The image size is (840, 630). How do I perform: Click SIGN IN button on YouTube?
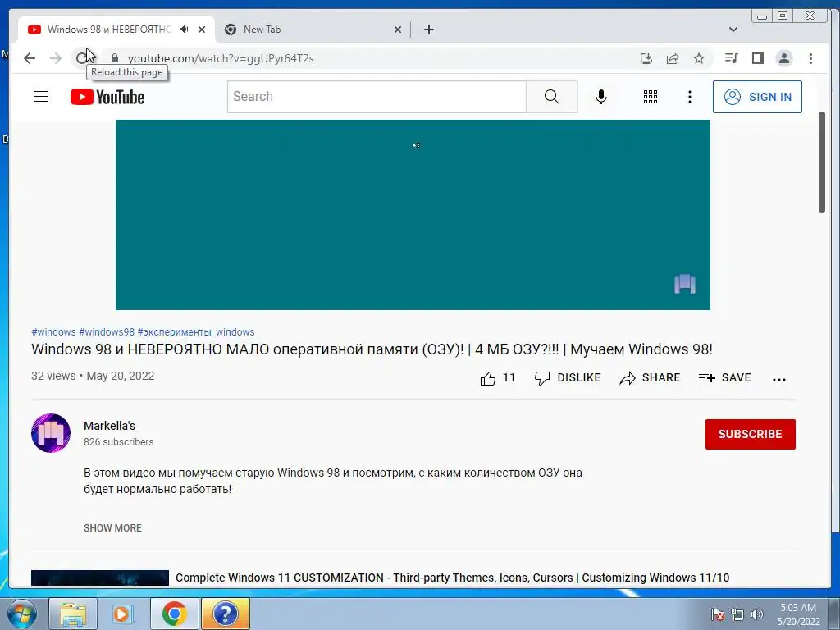(757, 97)
